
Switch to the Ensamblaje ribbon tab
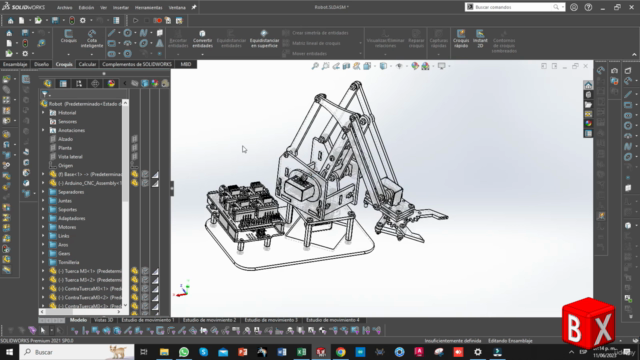pyautogui.click(x=16, y=64)
